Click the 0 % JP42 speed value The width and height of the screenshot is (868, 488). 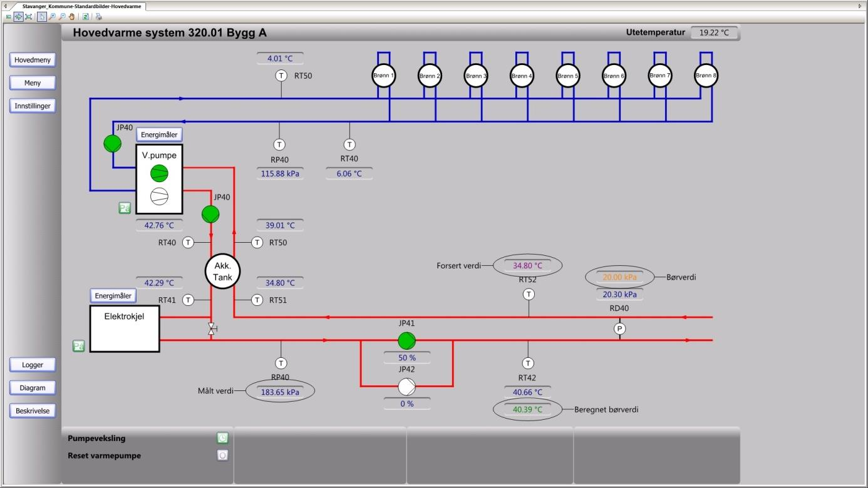(x=407, y=404)
